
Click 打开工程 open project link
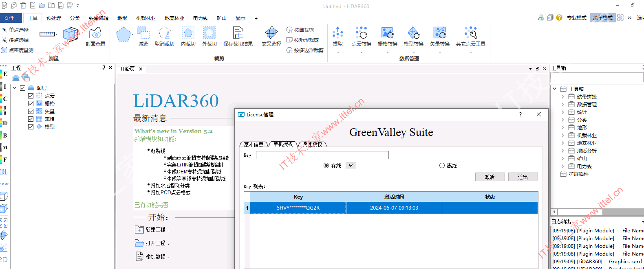(x=153, y=243)
